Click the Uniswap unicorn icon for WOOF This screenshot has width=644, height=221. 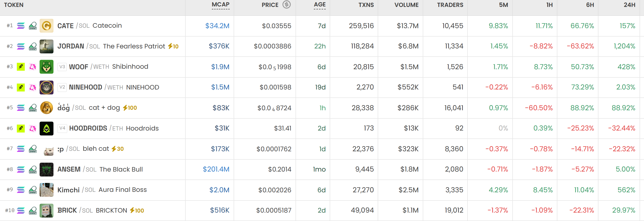click(33, 67)
